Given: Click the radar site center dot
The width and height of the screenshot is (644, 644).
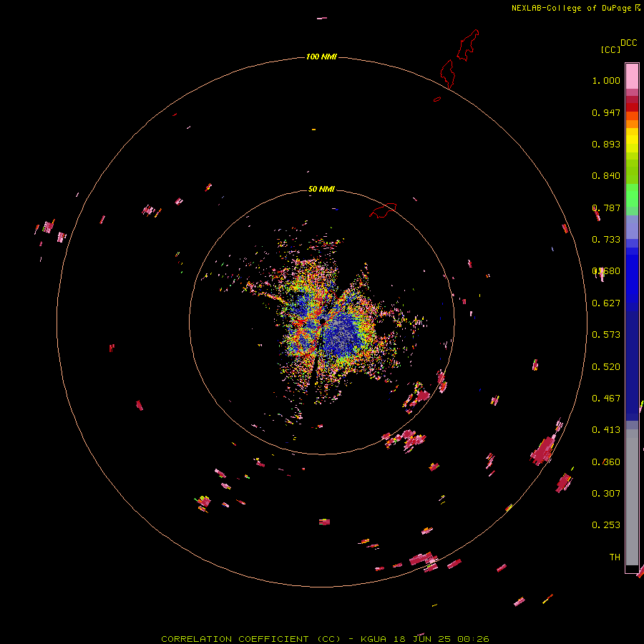Looking at the screenshot, I should point(323,321).
